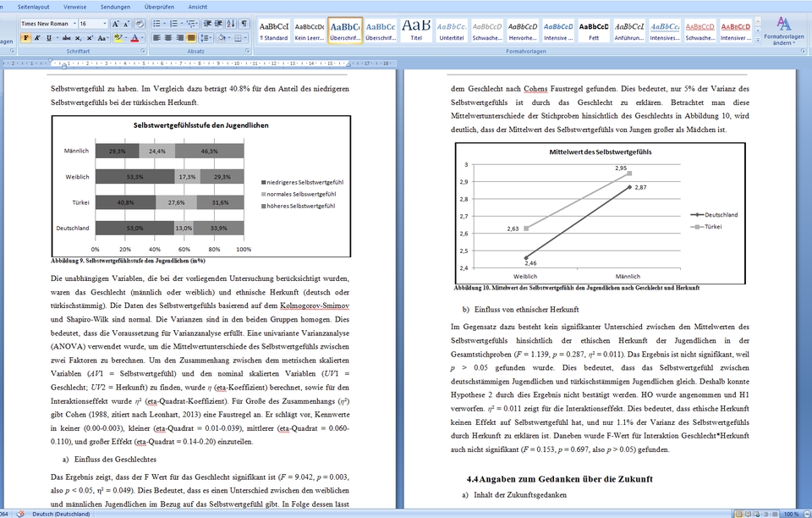Align text right
This screenshot has width=812, height=518.
[179, 38]
